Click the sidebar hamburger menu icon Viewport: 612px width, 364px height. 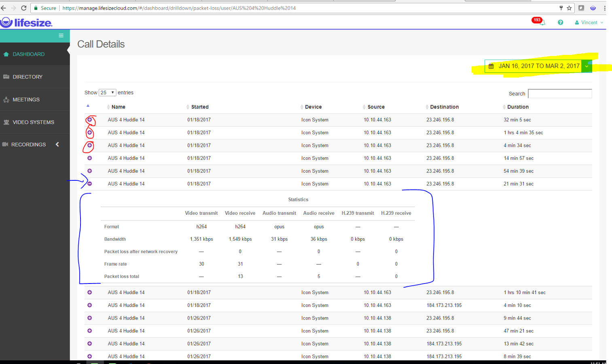point(61,36)
